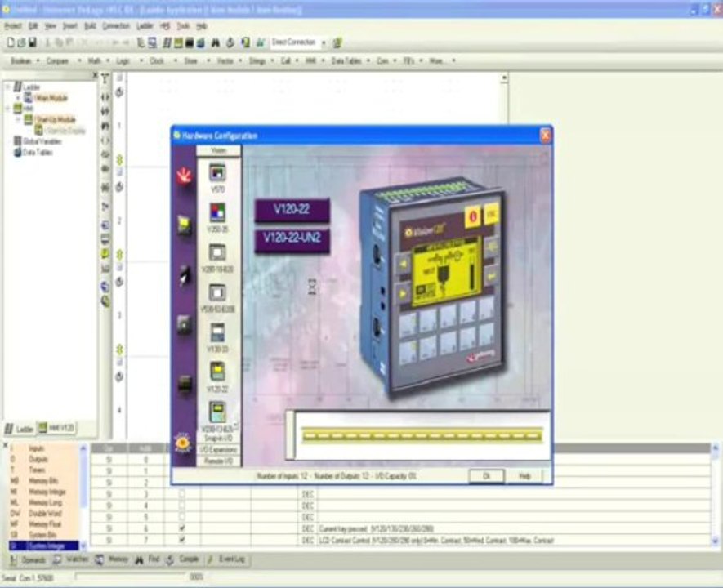The image size is (723, 588).
Task: Click the Main Module icon in project tree
Action: 28,97
